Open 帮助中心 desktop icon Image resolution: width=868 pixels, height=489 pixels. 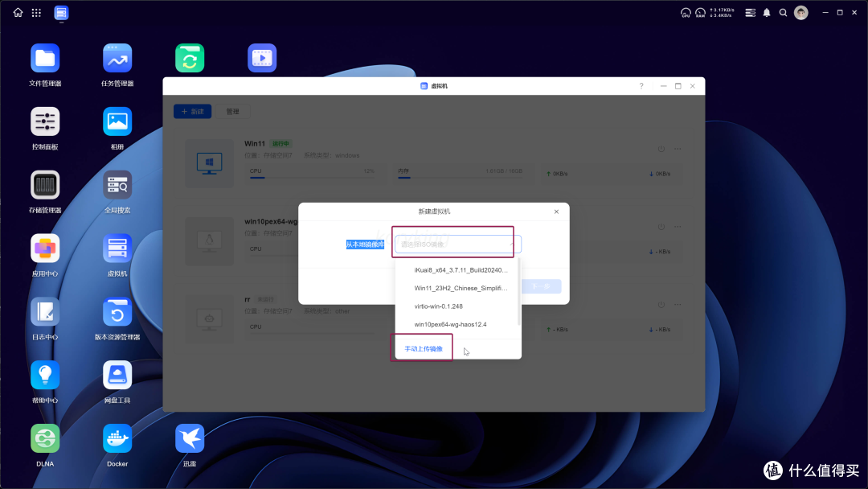pyautogui.click(x=45, y=375)
